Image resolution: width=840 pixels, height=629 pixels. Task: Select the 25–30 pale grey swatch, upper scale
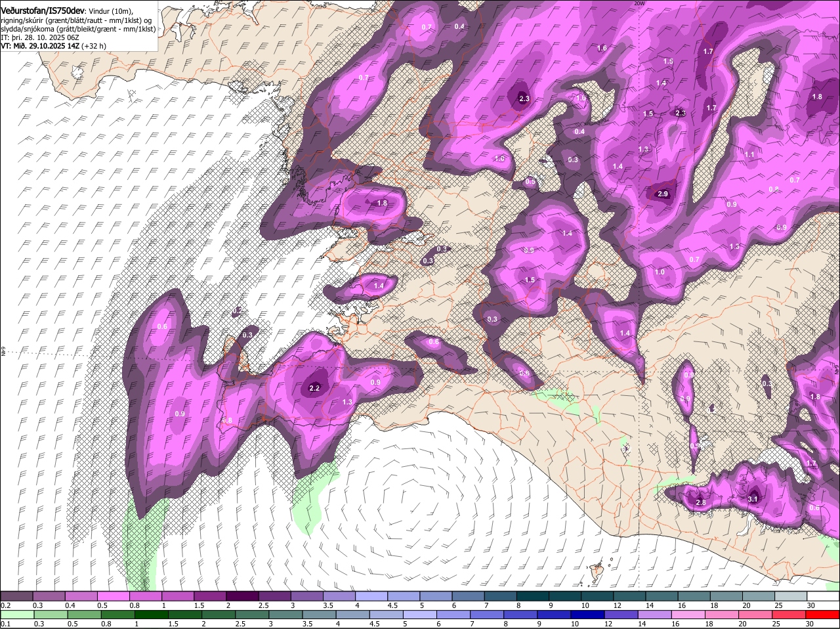[x=791, y=596]
